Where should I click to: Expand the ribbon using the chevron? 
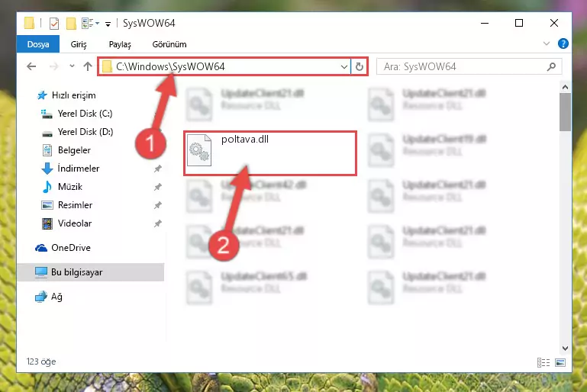click(547, 43)
